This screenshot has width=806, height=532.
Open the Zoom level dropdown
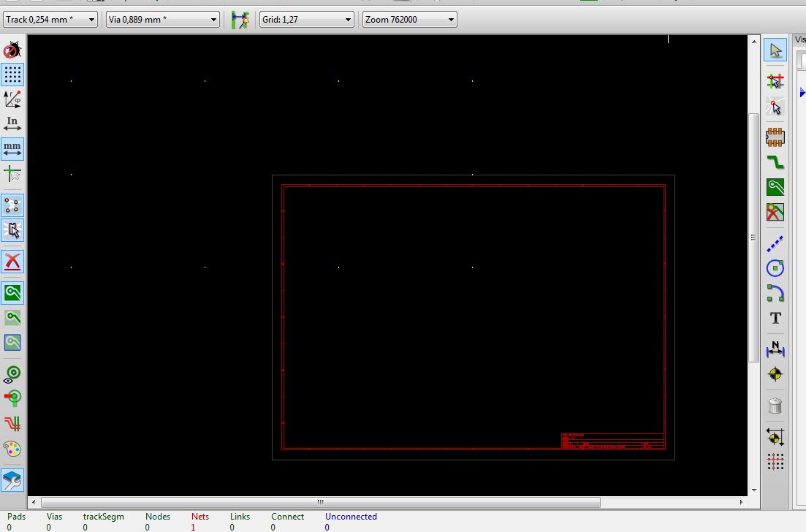(410, 20)
